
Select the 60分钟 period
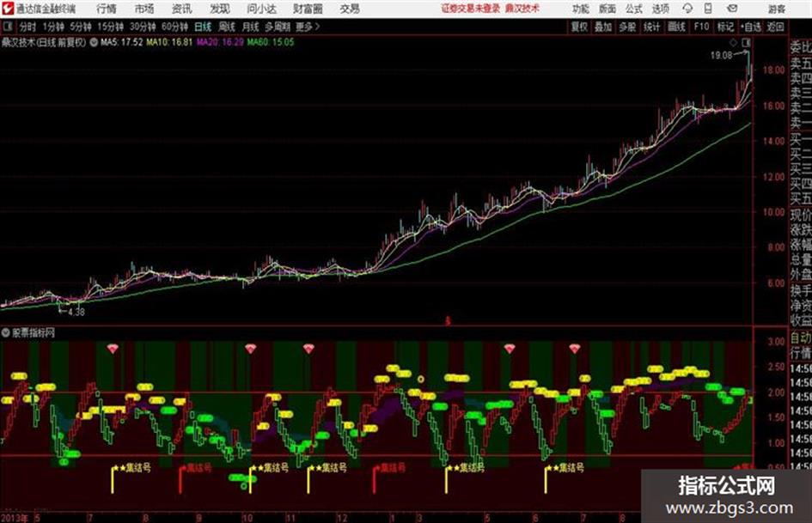tap(174, 27)
